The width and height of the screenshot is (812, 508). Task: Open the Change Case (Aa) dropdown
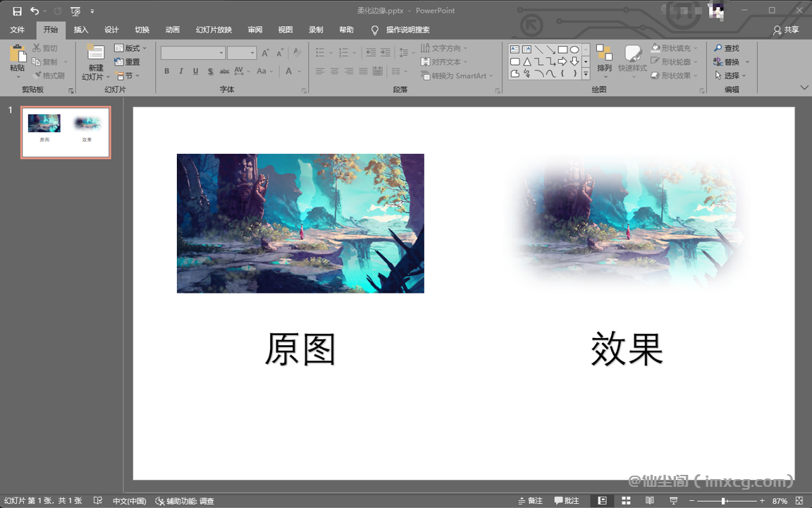click(x=264, y=71)
